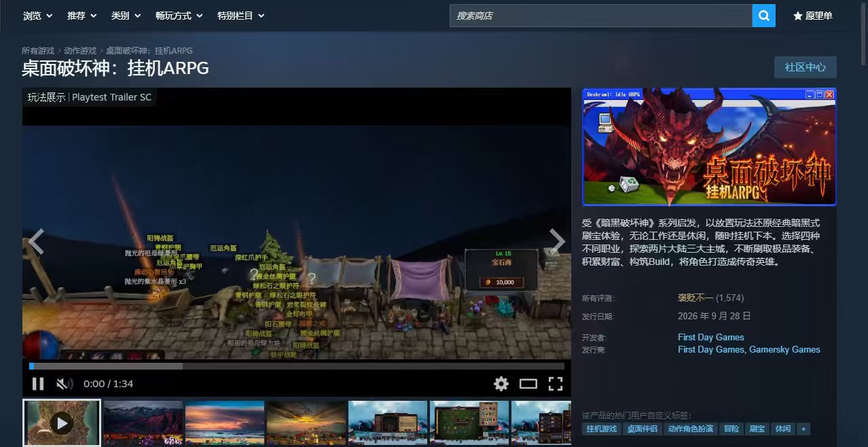Go to the previous media item arrow
This screenshot has height=447, width=868.
pos(36,241)
